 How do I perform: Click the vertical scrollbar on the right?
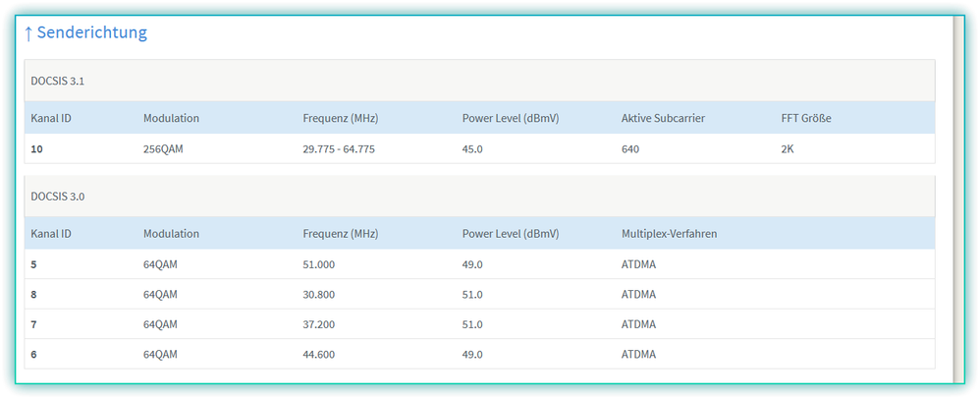[958, 197]
